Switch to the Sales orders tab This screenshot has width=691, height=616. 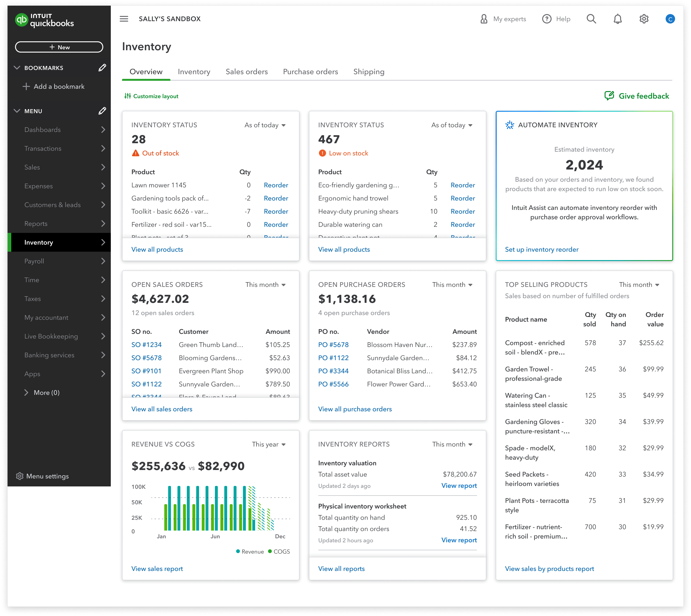tap(247, 72)
